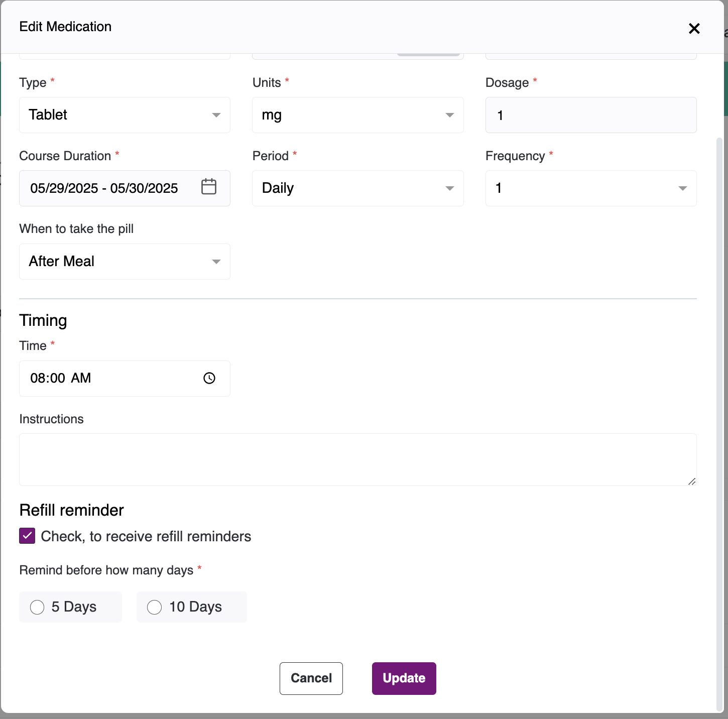Select the 5 Days reminder option
Image resolution: width=728 pixels, height=719 pixels.
(38, 607)
